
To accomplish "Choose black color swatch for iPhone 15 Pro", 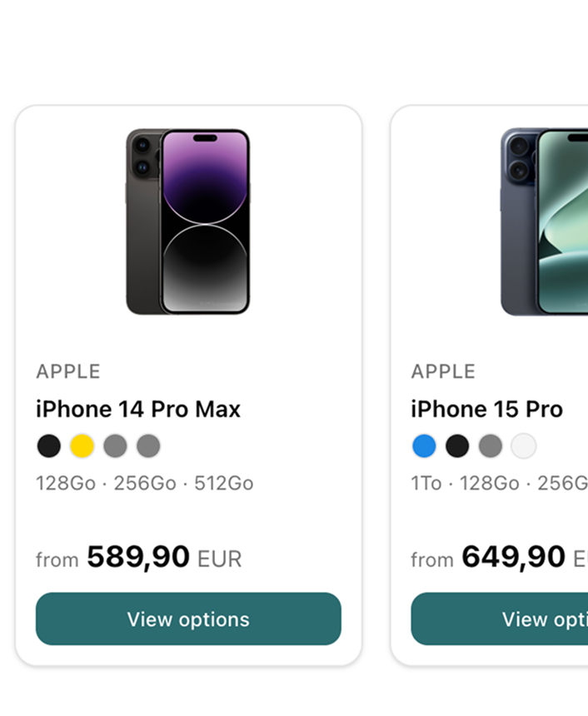I will click(x=457, y=446).
